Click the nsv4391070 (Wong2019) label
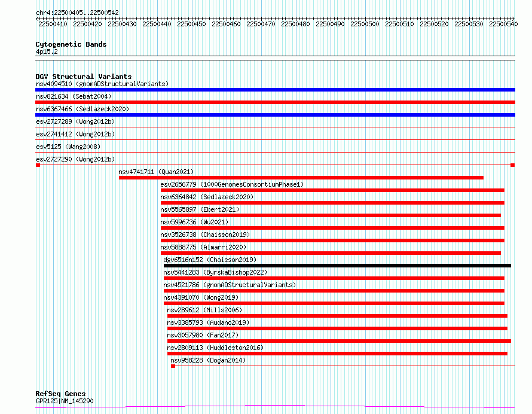Screen dimensions: 532x414 [x=201, y=297]
